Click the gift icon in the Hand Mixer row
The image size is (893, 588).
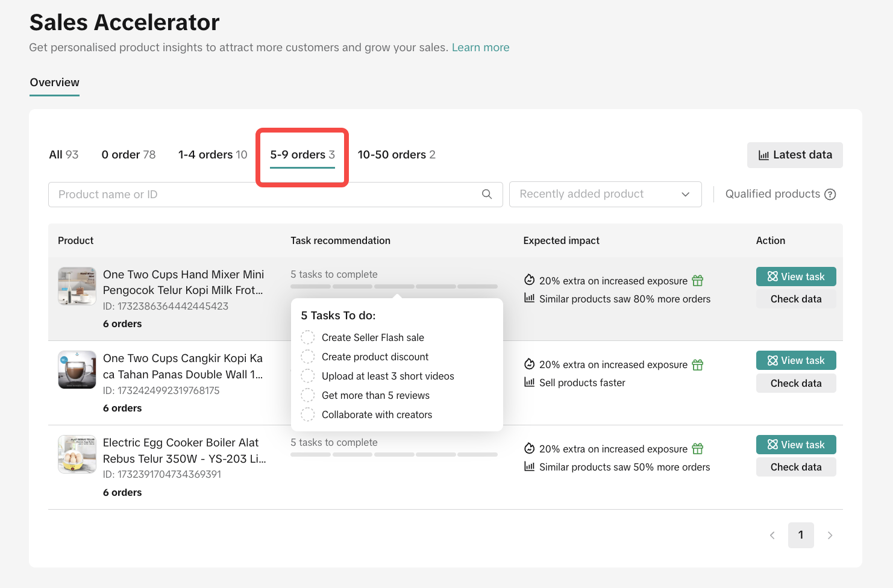point(697,281)
